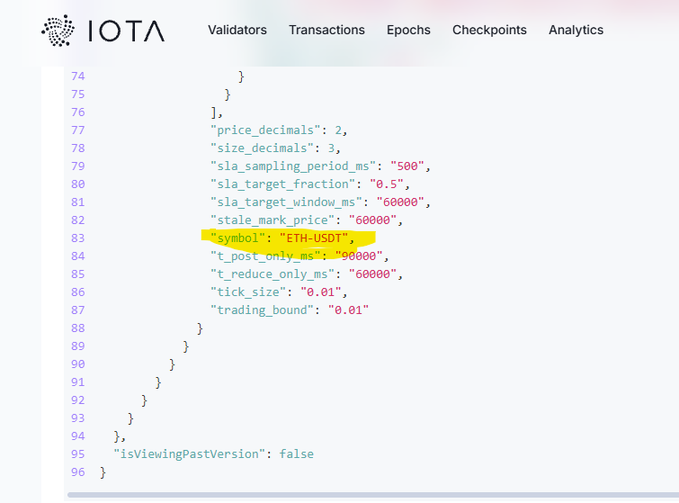Click line number 83 in the gutter
Image resolution: width=679 pixels, height=503 pixels.
click(78, 238)
